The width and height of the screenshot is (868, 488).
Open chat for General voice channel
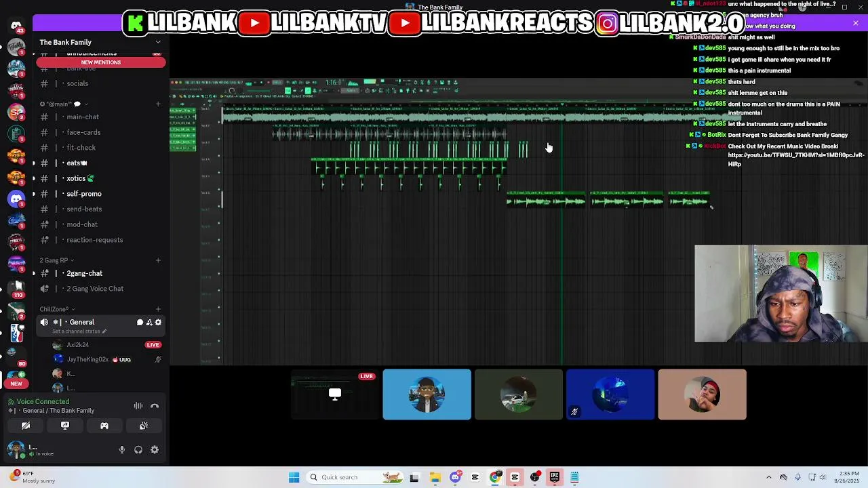pyautogui.click(x=140, y=323)
